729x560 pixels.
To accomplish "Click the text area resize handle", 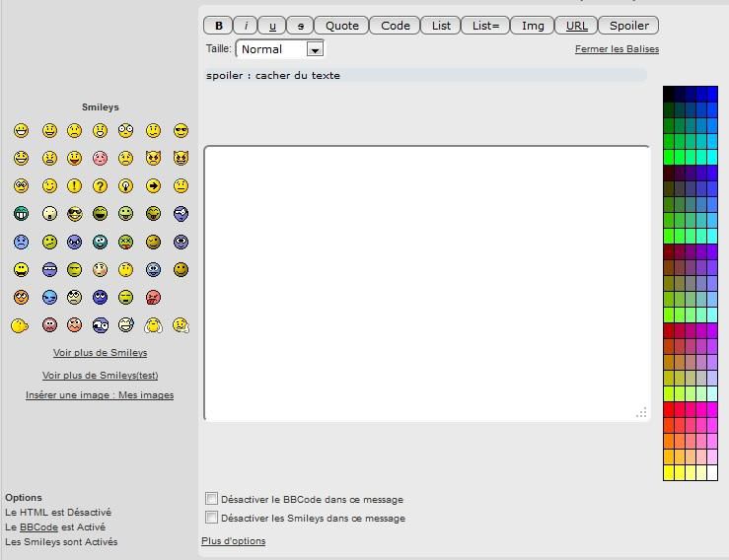I will point(641,413).
